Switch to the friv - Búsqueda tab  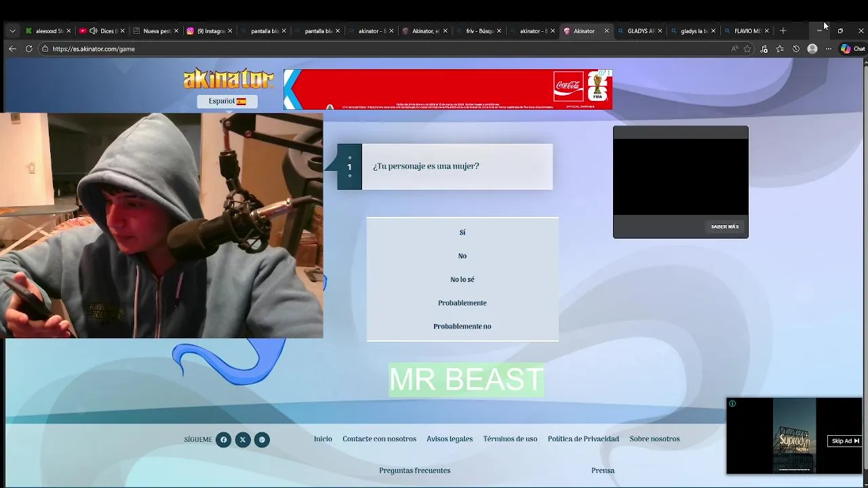pos(477,31)
